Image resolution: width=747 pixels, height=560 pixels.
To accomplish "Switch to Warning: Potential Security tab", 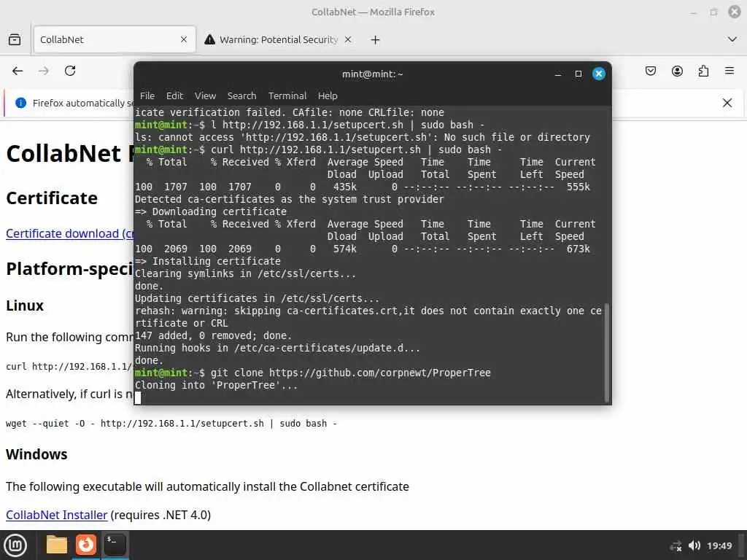I will coord(279,39).
